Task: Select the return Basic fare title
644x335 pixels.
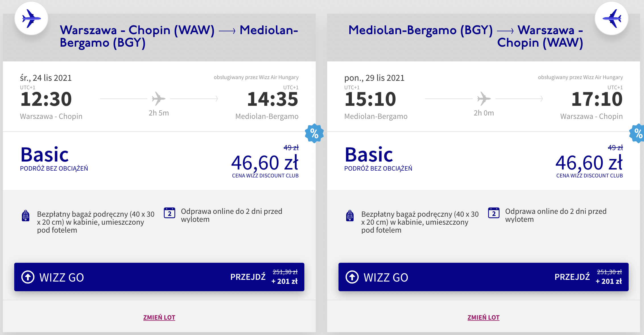Action: [369, 155]
